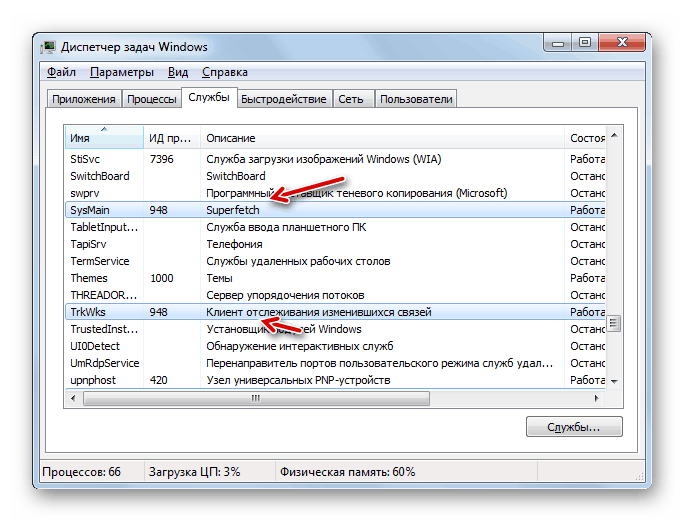Select the Службы tab
Screen dimensions: 685x522
pos(209,97)
